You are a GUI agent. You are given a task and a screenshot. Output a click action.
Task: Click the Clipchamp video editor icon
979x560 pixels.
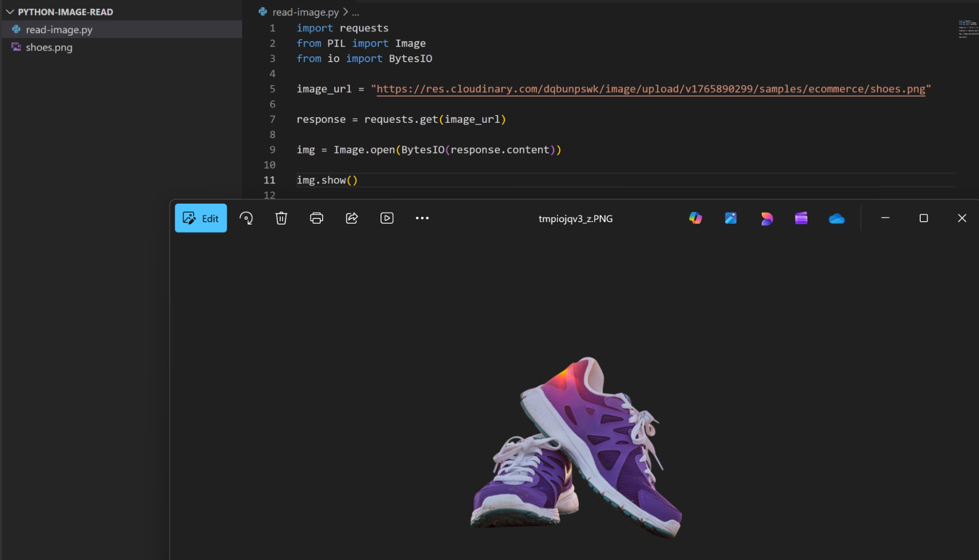pyautogui.click(x=801, y=218)
